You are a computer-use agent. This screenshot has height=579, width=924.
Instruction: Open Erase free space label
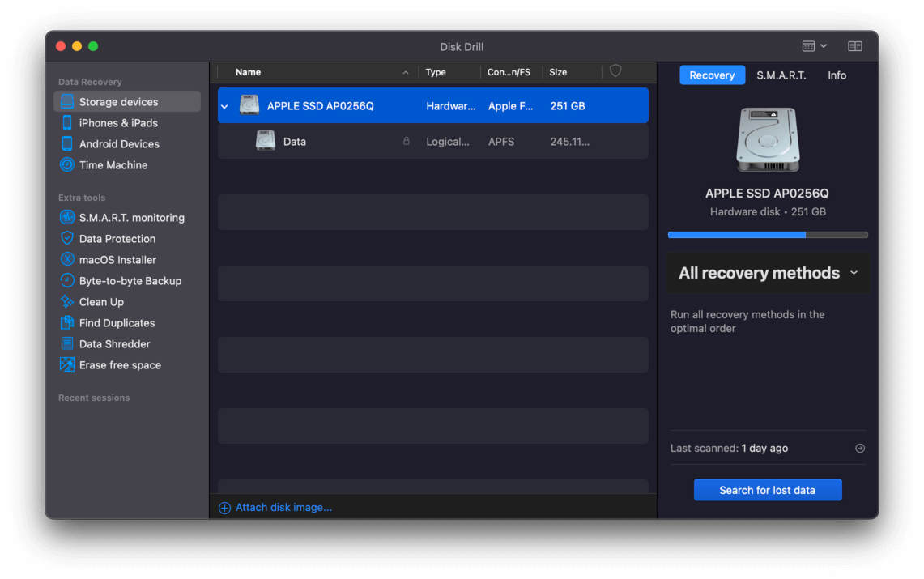click(120, 365)
